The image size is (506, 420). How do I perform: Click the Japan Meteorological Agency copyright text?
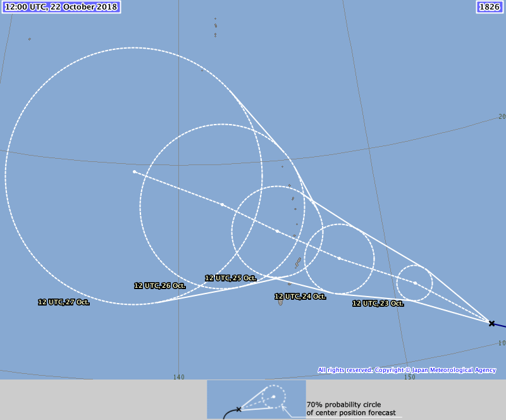407,370
